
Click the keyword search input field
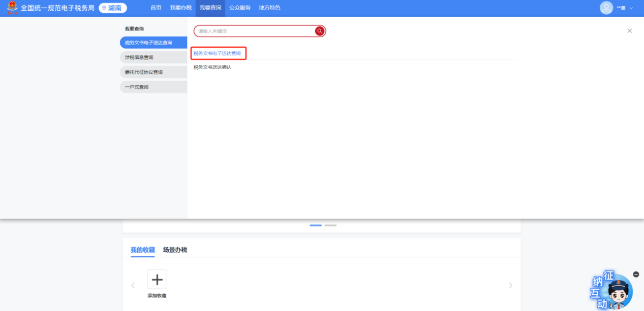coord(254,31)
